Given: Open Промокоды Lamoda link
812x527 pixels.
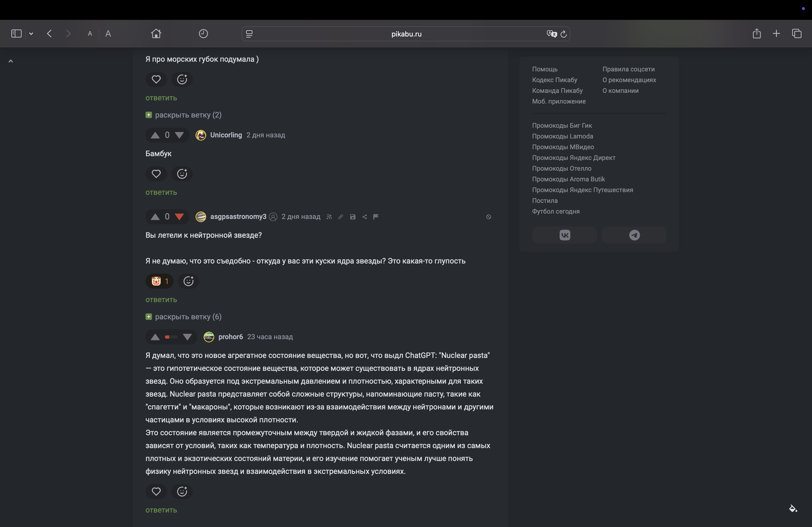Looking at the screenshot, I should pyautogui.click(x=562, y=136).
